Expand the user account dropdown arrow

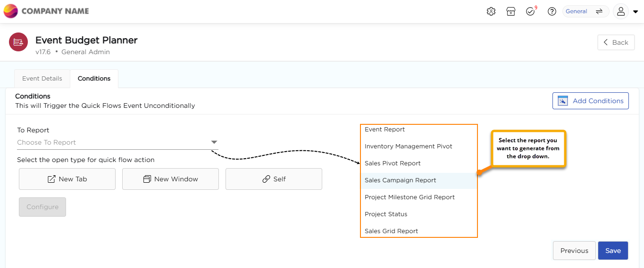pyautogui.click(x=636, y=12)
